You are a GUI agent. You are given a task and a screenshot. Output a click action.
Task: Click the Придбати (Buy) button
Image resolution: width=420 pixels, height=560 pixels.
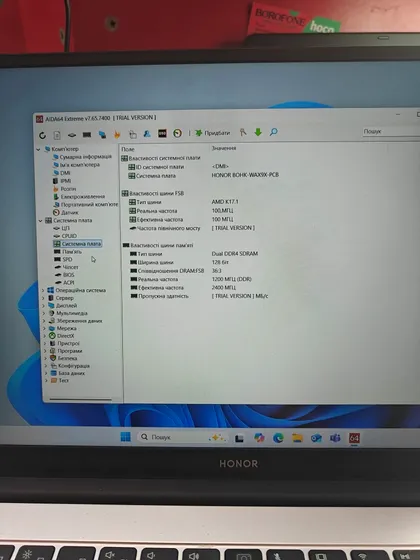[212, 133]
